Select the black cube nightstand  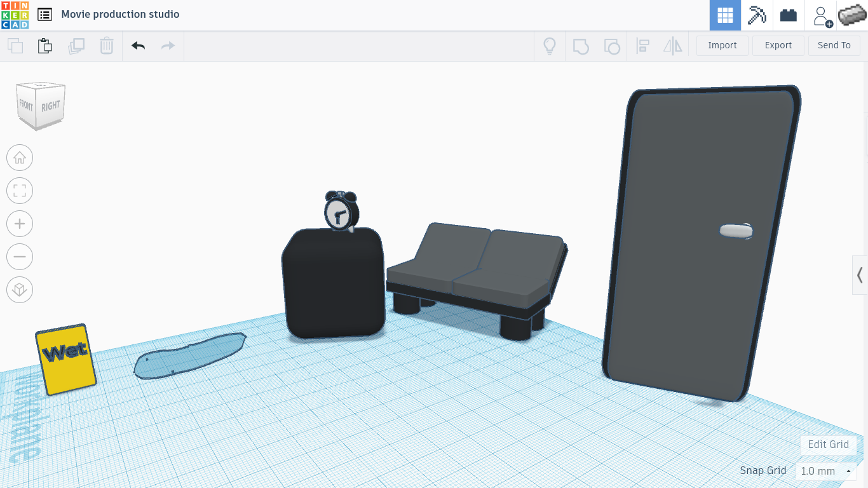click(334, 283)
